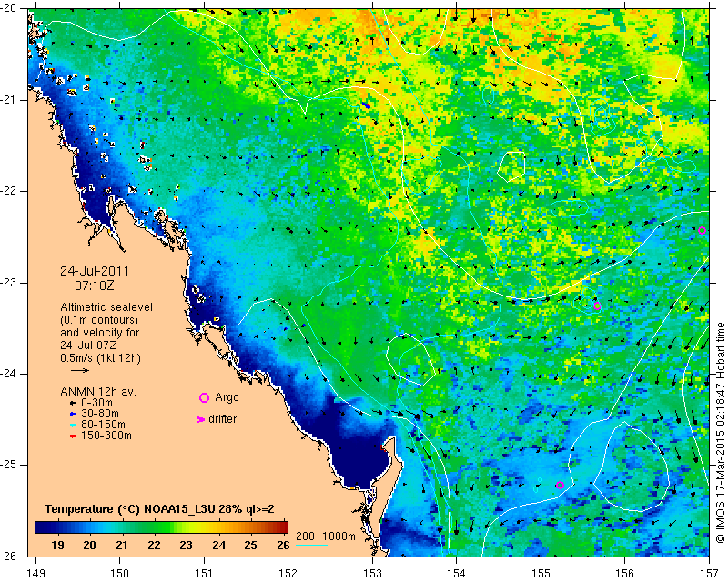Click the 'drifter' legend label
The width and height of the screenshot is (728, 582).
tap(222, 419)
